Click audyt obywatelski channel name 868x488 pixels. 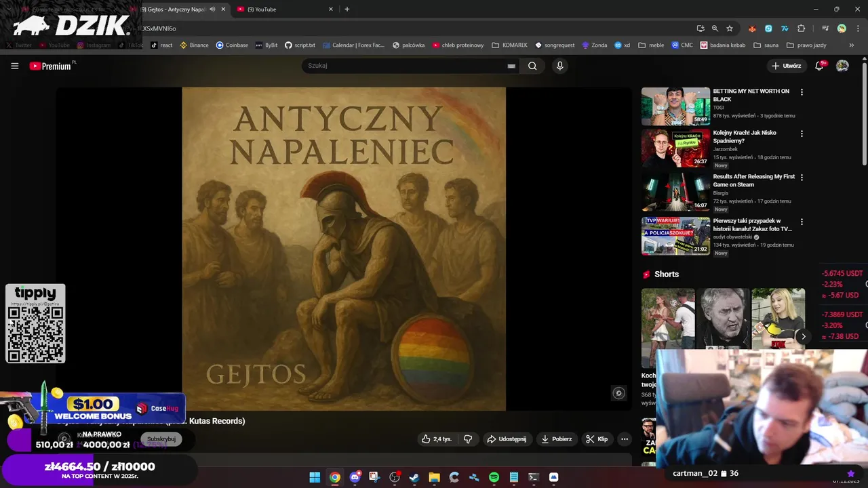click(x=732, y=237)
